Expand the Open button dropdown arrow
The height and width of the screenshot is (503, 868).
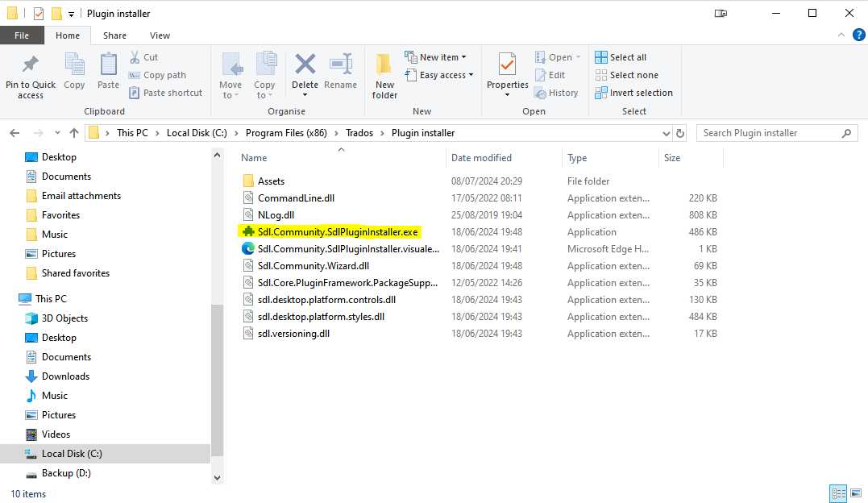click(579, 57)
